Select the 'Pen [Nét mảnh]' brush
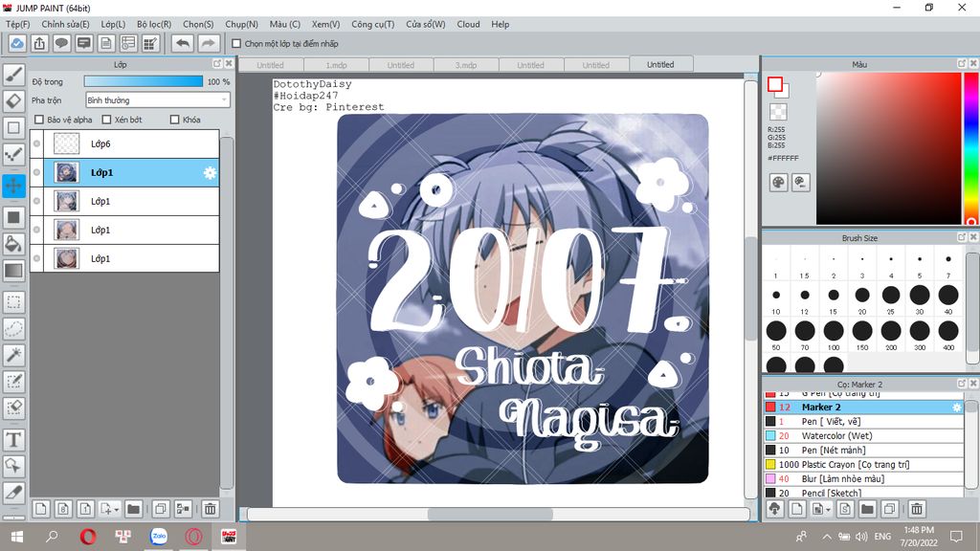 [x=864, y=451]
